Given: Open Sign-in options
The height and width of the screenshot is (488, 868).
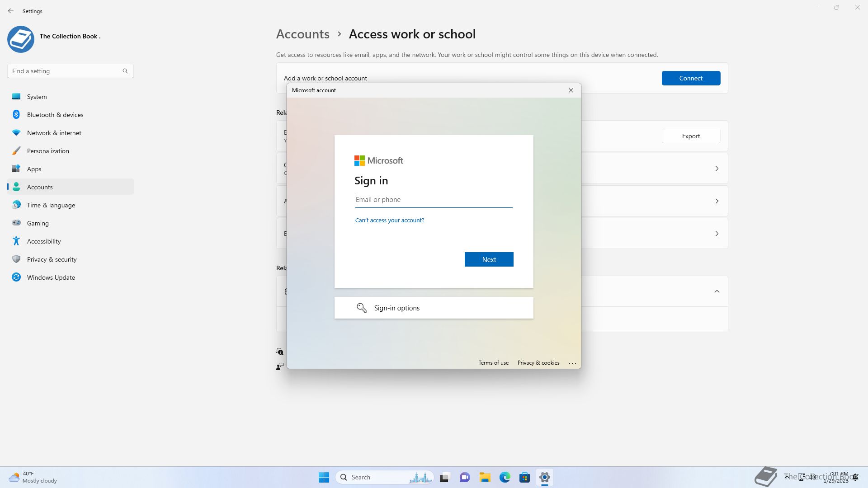Looking at the screenshot, I should click(x=434, y=308).
